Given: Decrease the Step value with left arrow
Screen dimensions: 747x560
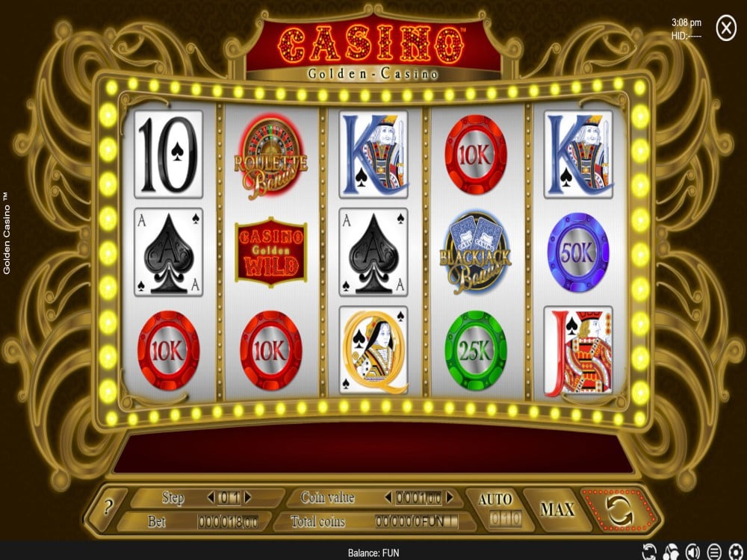Looking at the screenshot, I should click(x=211, y=497).
